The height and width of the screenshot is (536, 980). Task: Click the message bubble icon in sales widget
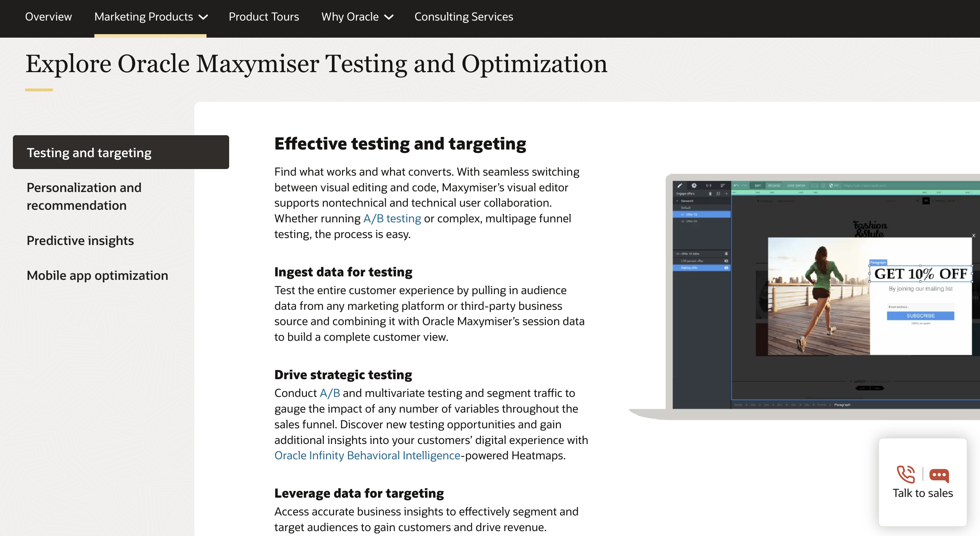click(x=938, y=474)
